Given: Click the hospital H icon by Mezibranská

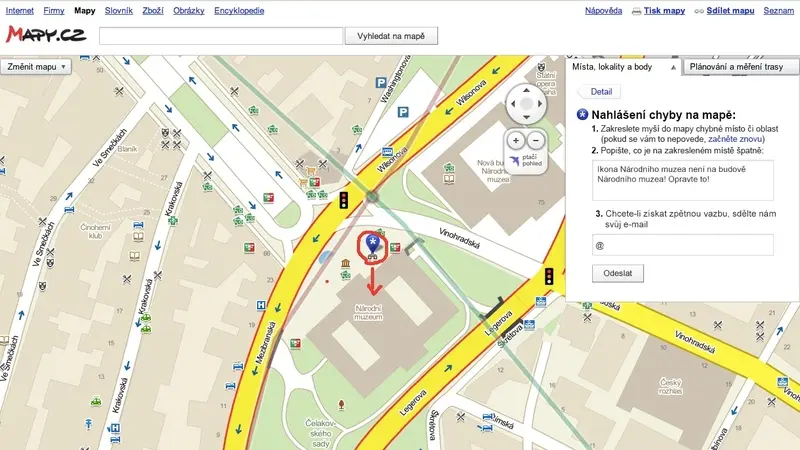Looking at the screenshot, I should (x=261, y=305).
